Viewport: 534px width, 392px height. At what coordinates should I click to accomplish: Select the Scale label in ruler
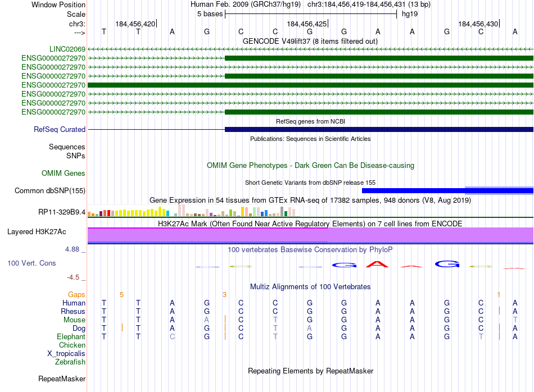tap(76, 14)
